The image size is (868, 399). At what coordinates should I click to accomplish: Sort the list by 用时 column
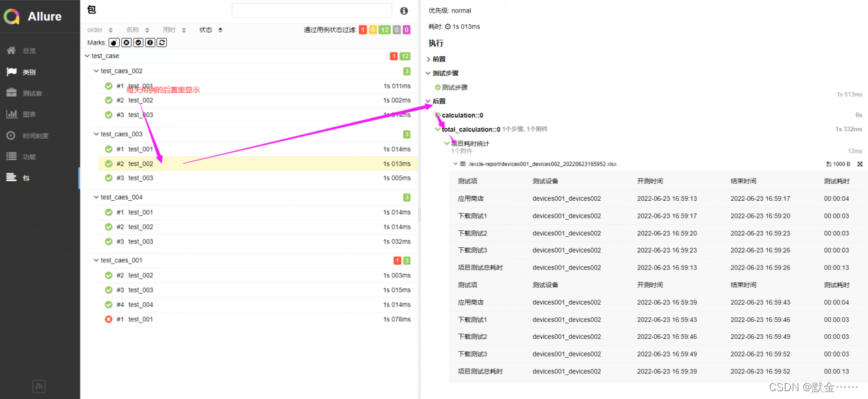pyautogui.click(x=174, y=30)
